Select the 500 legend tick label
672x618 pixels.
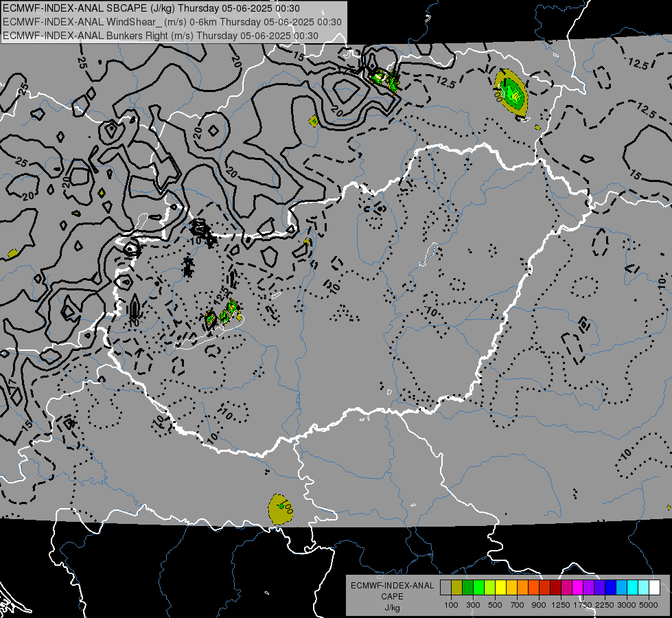coord(495,605)
